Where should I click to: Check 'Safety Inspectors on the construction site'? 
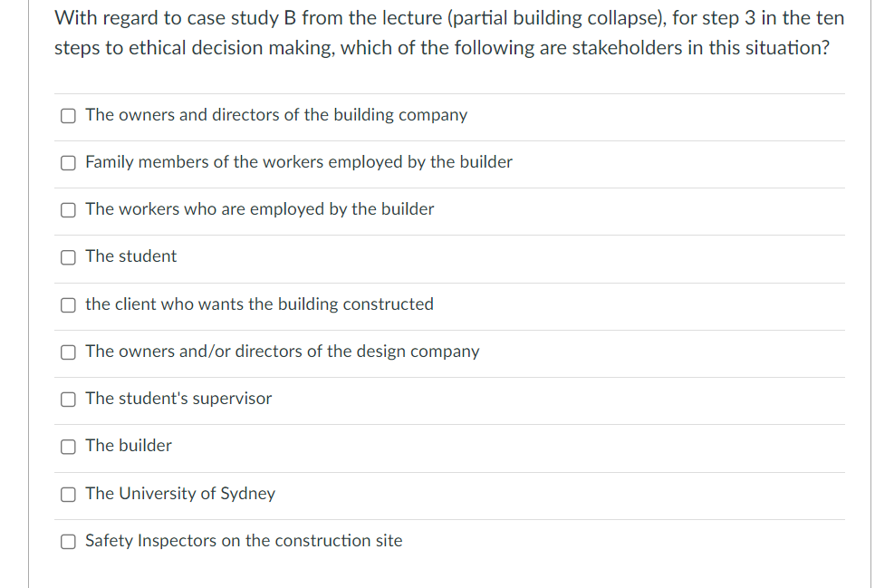tap(68, 541)
